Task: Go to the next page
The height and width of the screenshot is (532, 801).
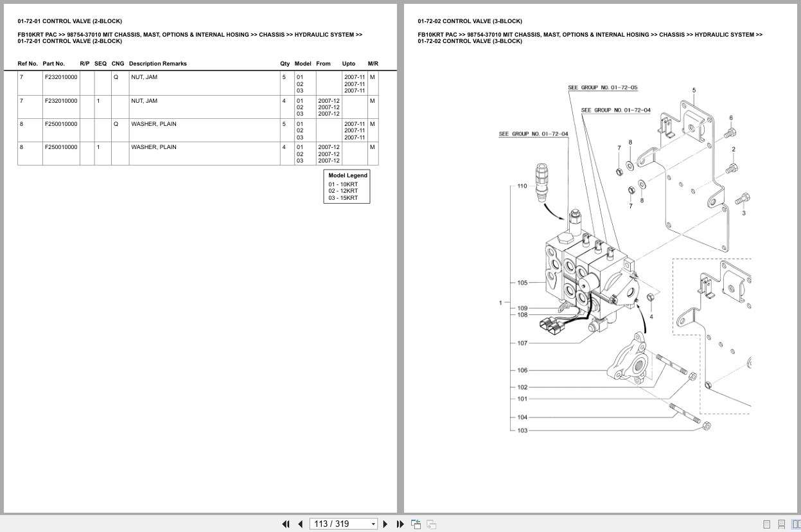Action: click(385, 524)
